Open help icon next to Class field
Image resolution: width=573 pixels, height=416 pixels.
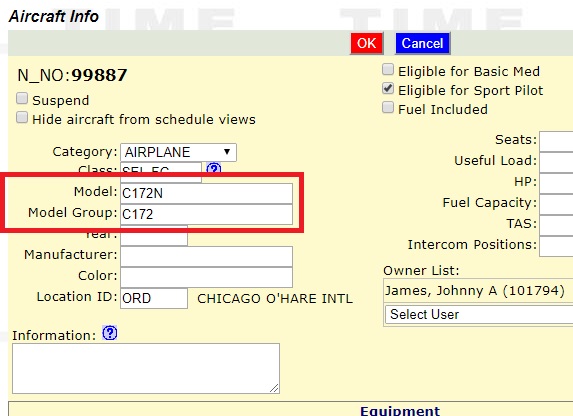pos(214,168)
